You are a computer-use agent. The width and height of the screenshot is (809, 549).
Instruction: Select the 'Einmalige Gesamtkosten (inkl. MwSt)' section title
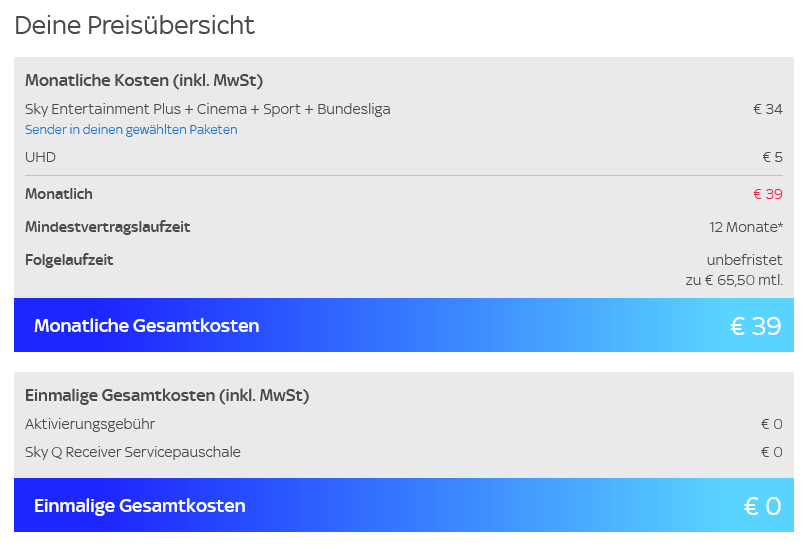pos(167,396)
